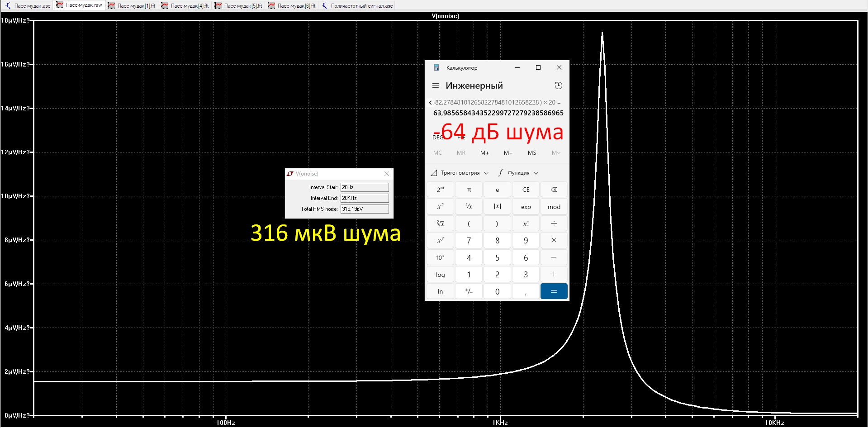Image resolution: width=868 pixels, height=428 pixels.
Task: Click the subtraction operator button
Action: tap(554, 257)
